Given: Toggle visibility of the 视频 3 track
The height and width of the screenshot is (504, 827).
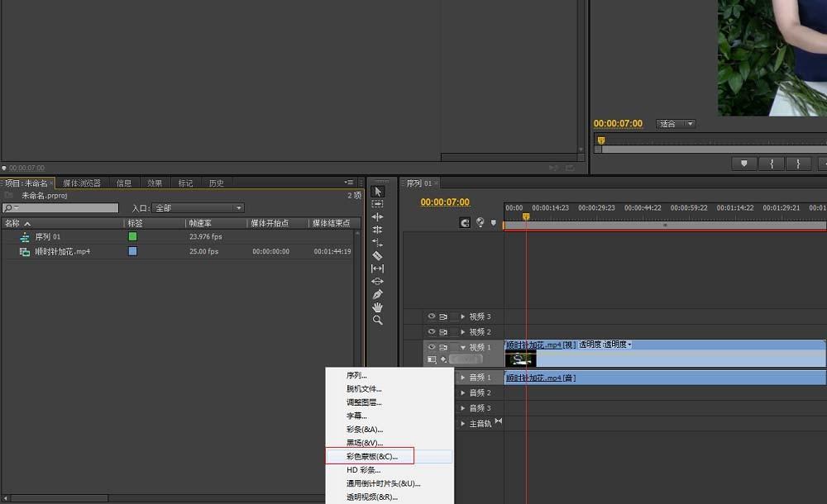Looking at the screenshot, I should [431, 316].
